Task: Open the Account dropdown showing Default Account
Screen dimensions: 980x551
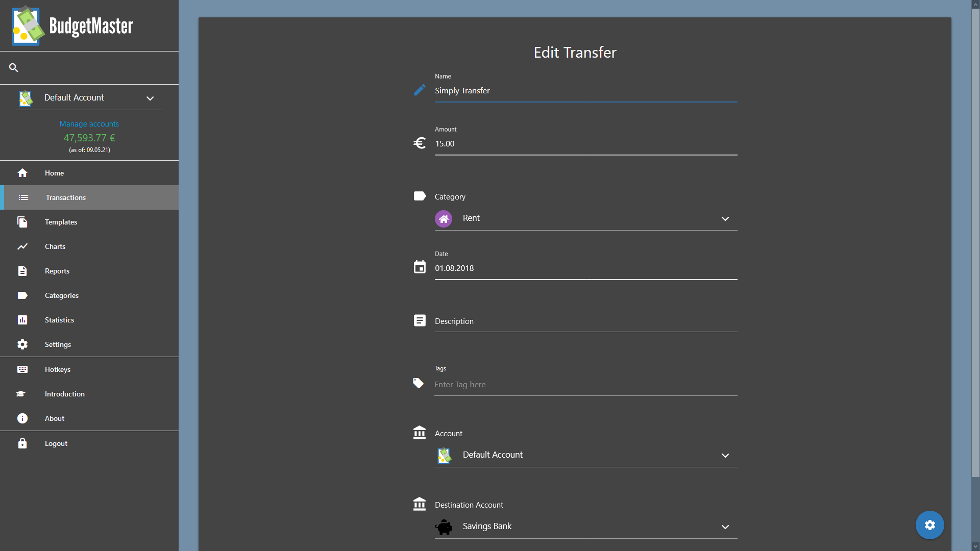Action: click(x=586, y=455)
